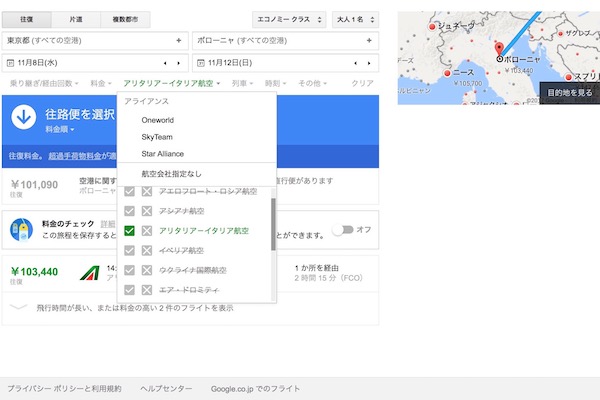The image size is (600, 400).
Task: Go to previous day for departure date
Action: (x=165, y=63)
